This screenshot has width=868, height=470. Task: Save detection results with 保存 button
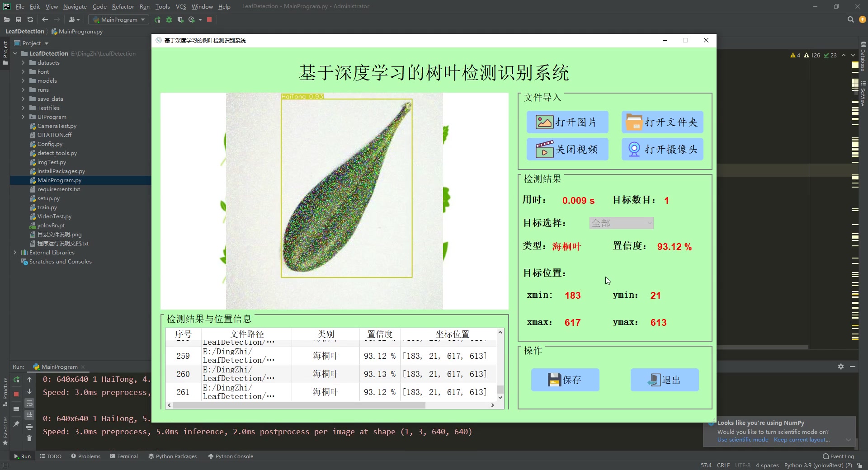click(565, 380)
